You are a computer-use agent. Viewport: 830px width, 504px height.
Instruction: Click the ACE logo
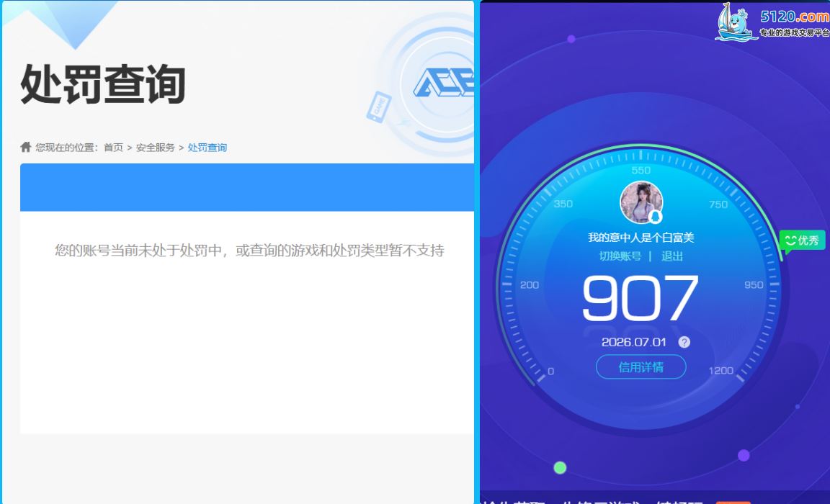point(444,83)
